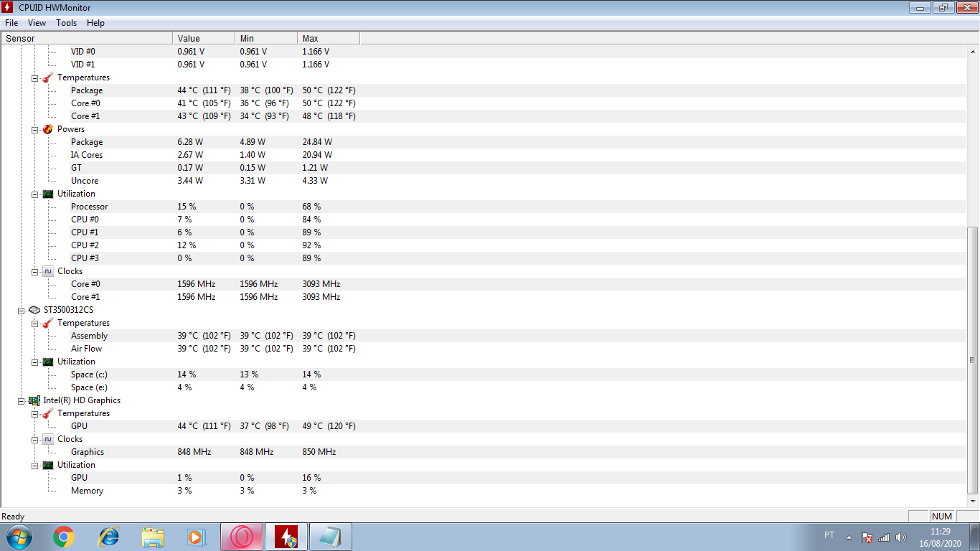Open Internet Explorer from the taskbar
This screenshot has height=551, width=980.
click(108, 537)
